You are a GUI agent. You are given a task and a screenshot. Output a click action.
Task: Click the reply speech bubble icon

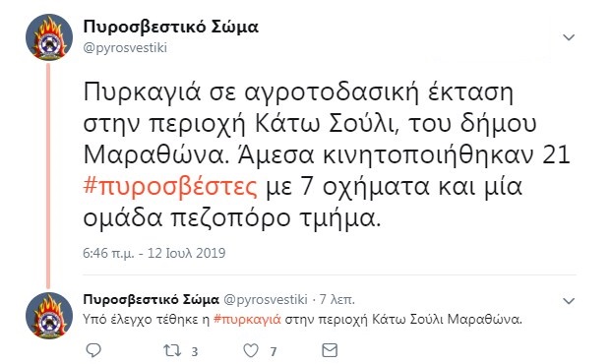tap(93, 350)
